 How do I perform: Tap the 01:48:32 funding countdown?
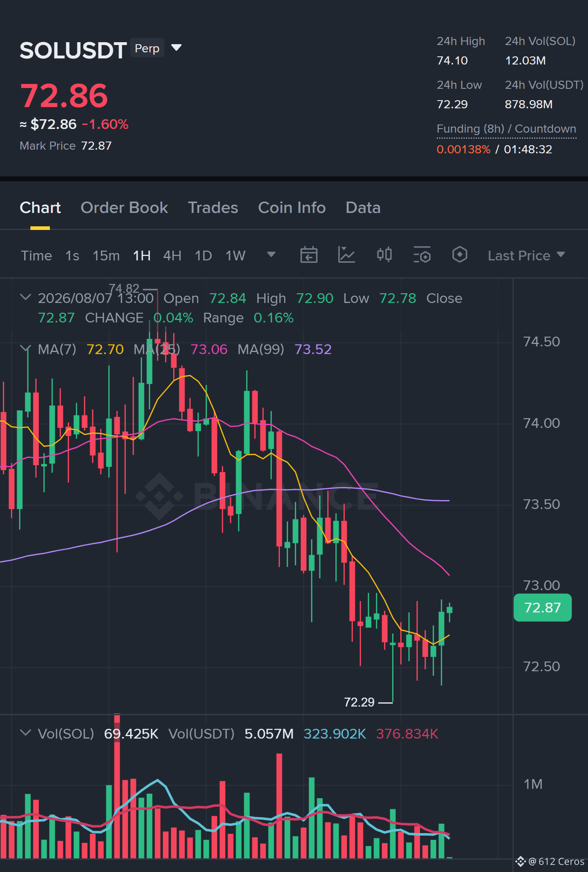(528, 149)
